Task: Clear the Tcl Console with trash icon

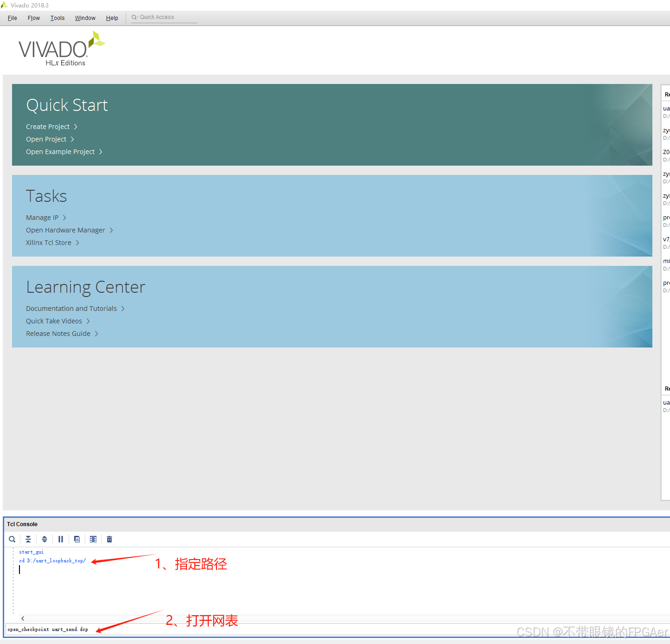Action: [x=109, y=539]
